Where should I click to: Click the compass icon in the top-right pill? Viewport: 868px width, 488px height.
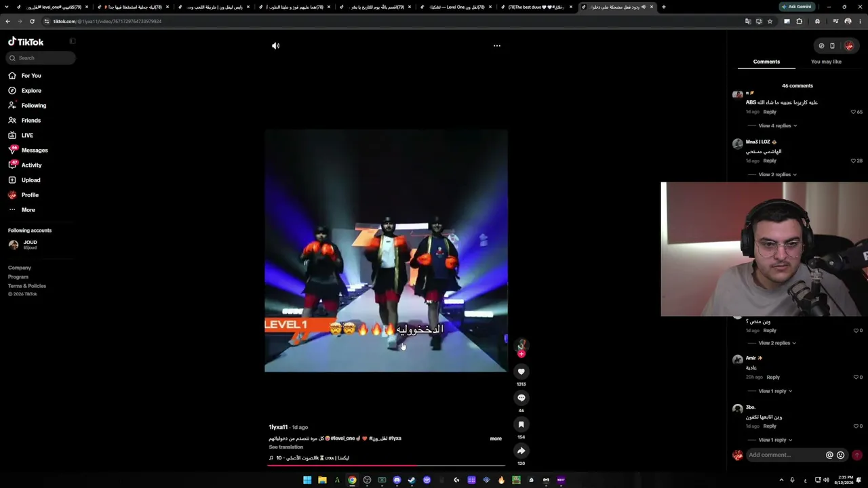click(x=821, y=46)
